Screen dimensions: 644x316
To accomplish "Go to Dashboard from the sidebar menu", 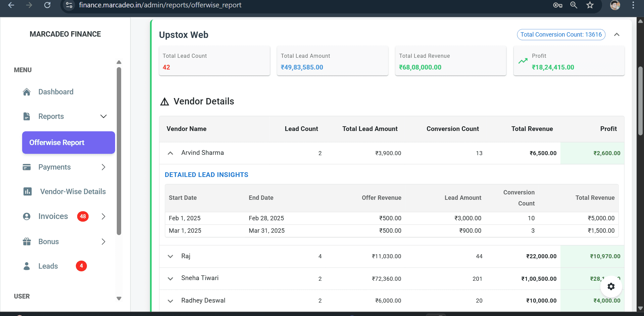I will click(56, 92).
